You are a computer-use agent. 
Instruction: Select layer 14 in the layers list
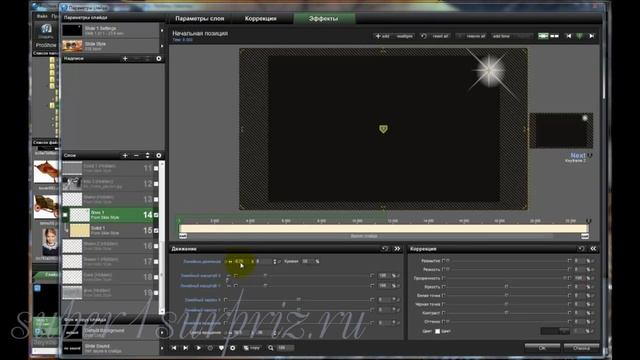(110, 215)
